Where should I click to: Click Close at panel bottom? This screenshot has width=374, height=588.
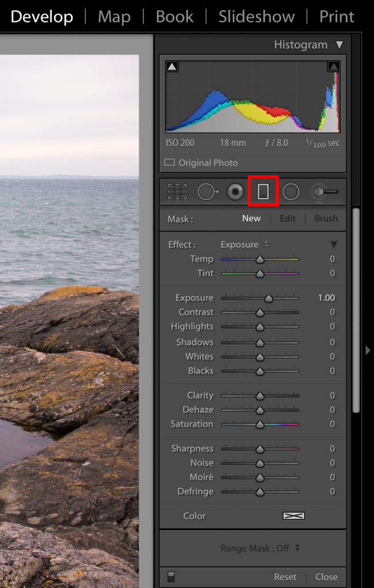pos(326,577)
